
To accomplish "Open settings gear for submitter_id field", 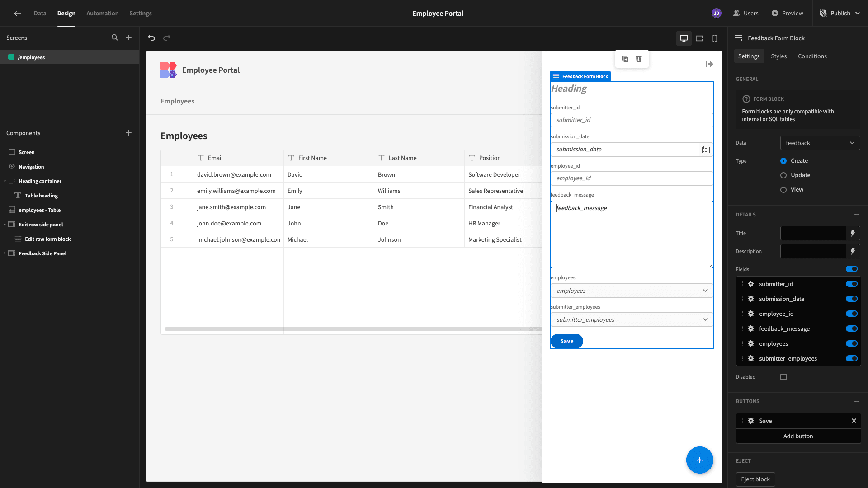I will click(x=751, y=284).
